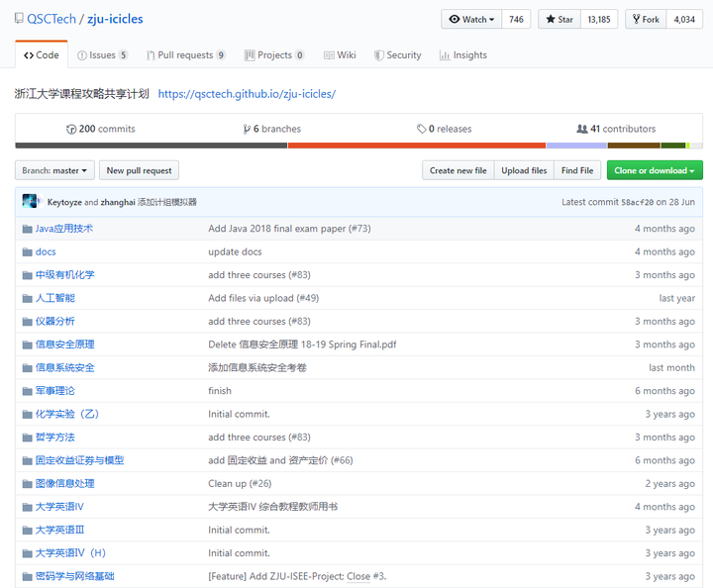Open the Insights tab

point(462,55)
